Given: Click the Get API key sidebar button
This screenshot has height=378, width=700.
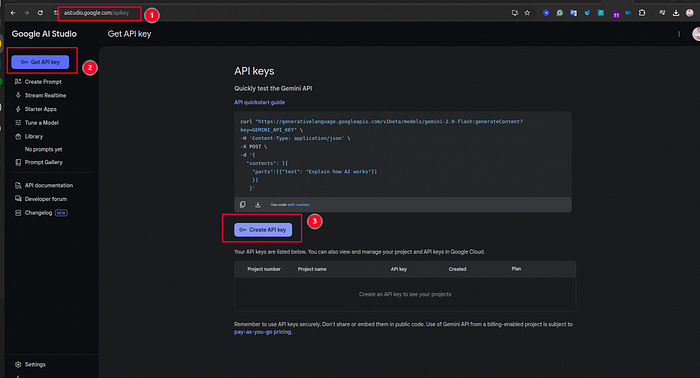Looking at the screenshot, I should pyautogui.click(x=40, y=62).
